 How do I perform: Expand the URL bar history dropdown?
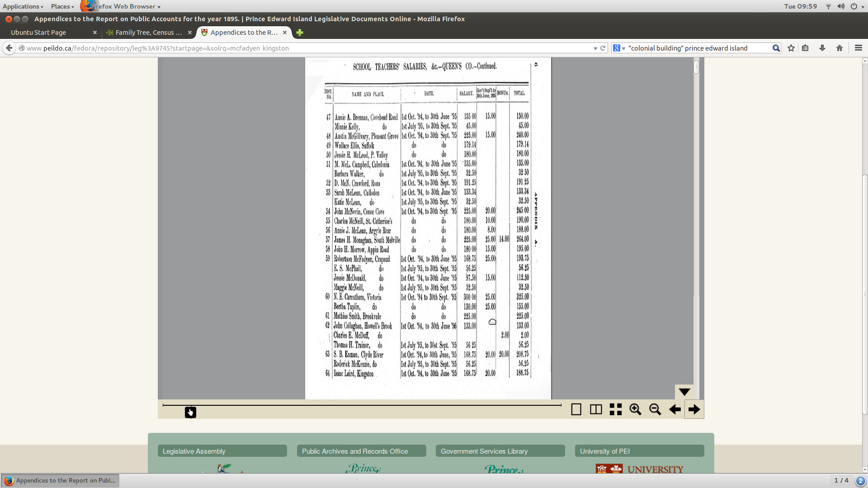click(595, 48)
